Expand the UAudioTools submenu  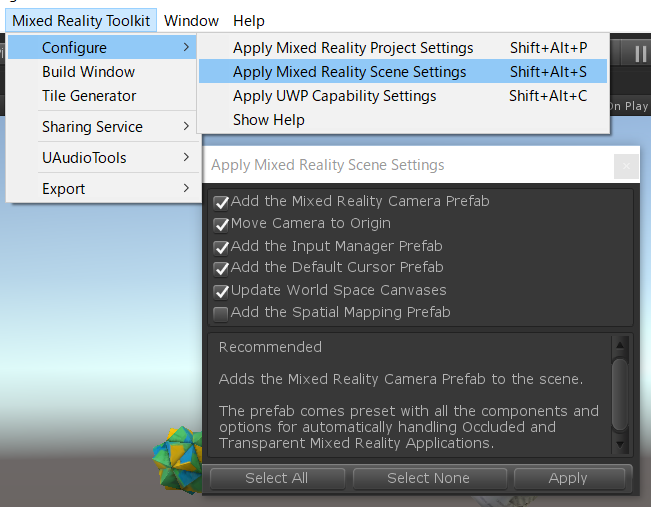[x=116, y=158]
